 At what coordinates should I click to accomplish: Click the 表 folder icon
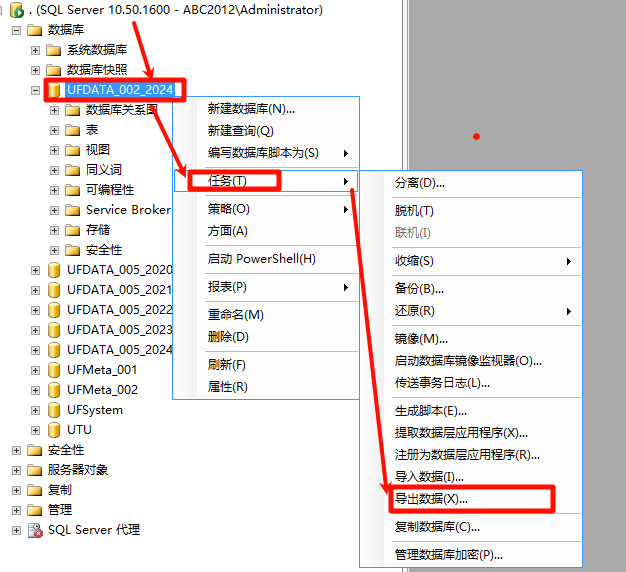point(73,130)
